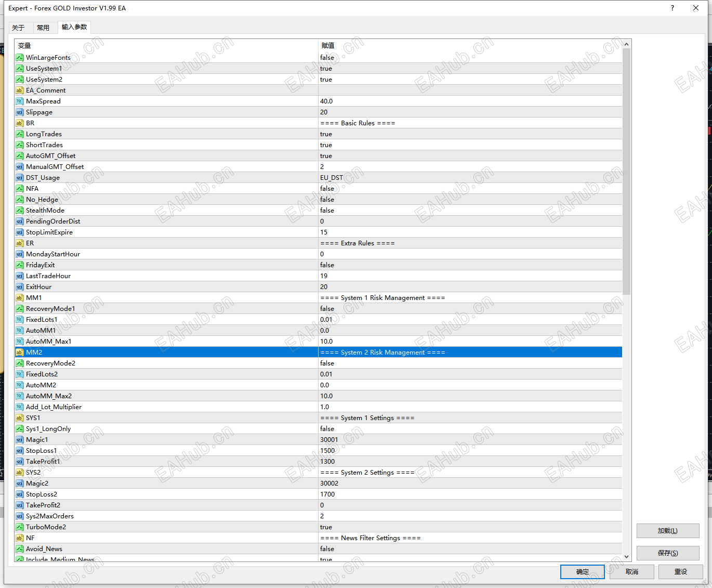Cancel with the 取消 button
The width and height of the screenshot is (712, 588).
coord(632,572)
